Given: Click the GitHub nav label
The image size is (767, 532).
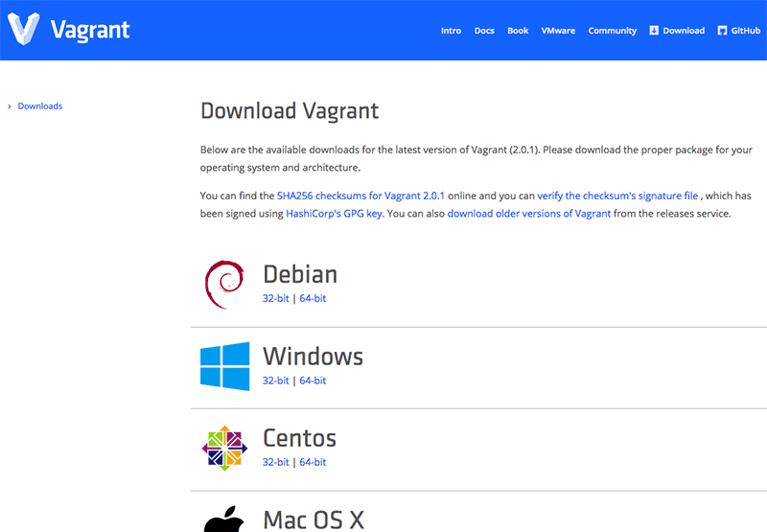Looking at the screenshot, I should [x=746, y=31].
